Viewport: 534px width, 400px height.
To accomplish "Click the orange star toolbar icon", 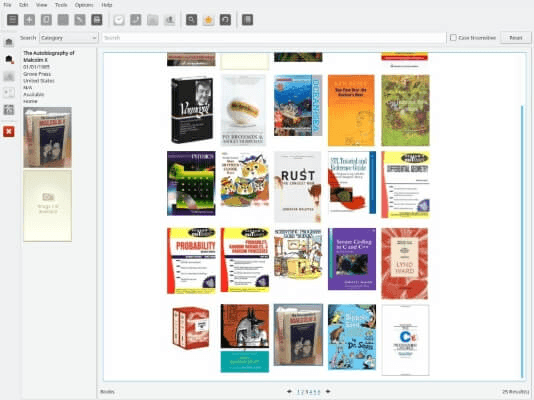I will click(x=208, y=20).
